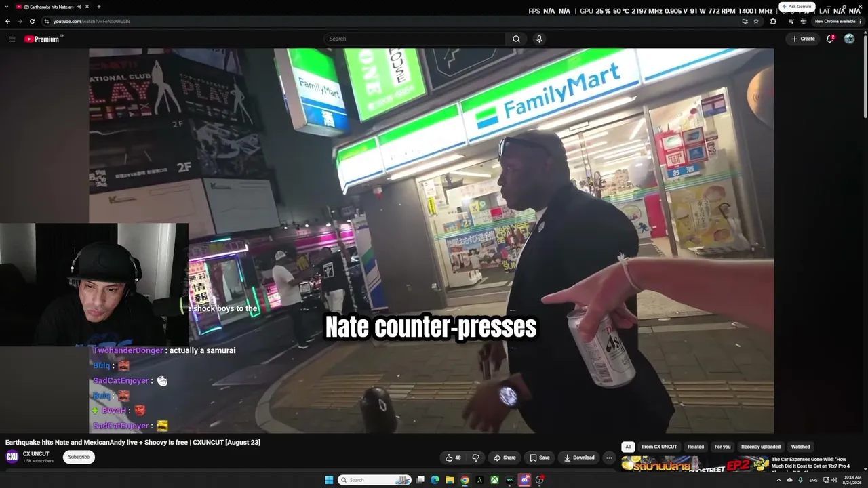Download the video
This screenshot has height=488, width=868.
[x=579, y=457]
